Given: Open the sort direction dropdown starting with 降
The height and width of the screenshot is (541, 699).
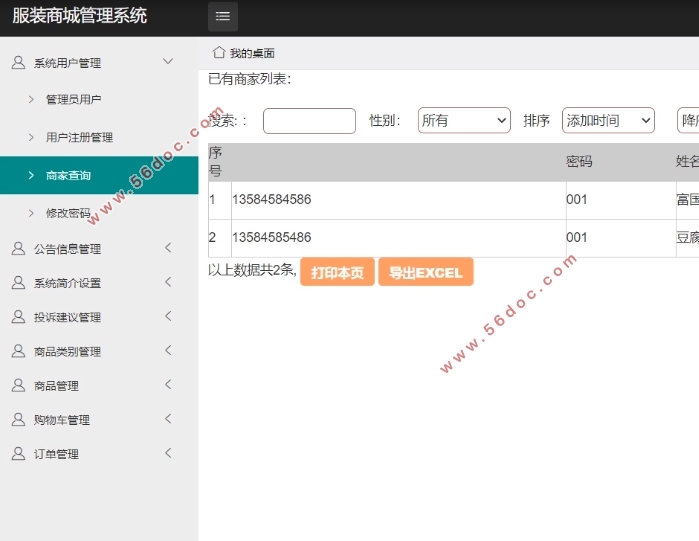Looking at the screenshot, I should pyautogui.click(x=688, y=120).
